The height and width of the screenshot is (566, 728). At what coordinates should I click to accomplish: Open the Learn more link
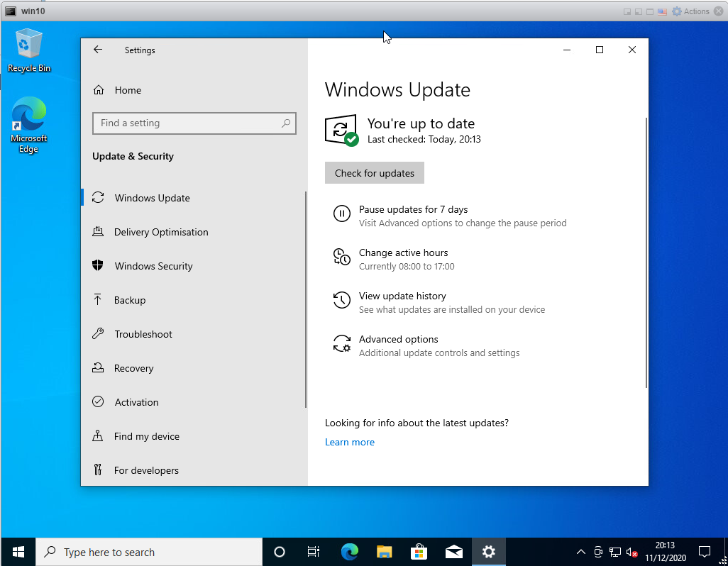[350, 442]
